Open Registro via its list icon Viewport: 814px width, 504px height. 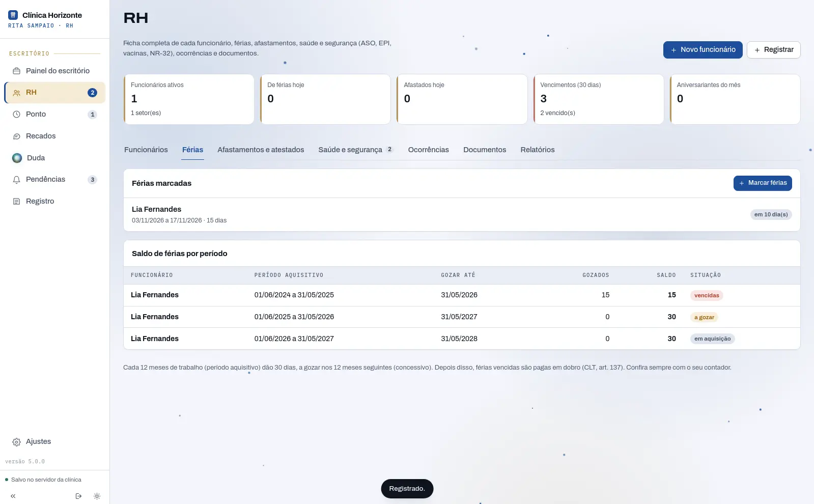pyautogui.click(x=16, y=202)
